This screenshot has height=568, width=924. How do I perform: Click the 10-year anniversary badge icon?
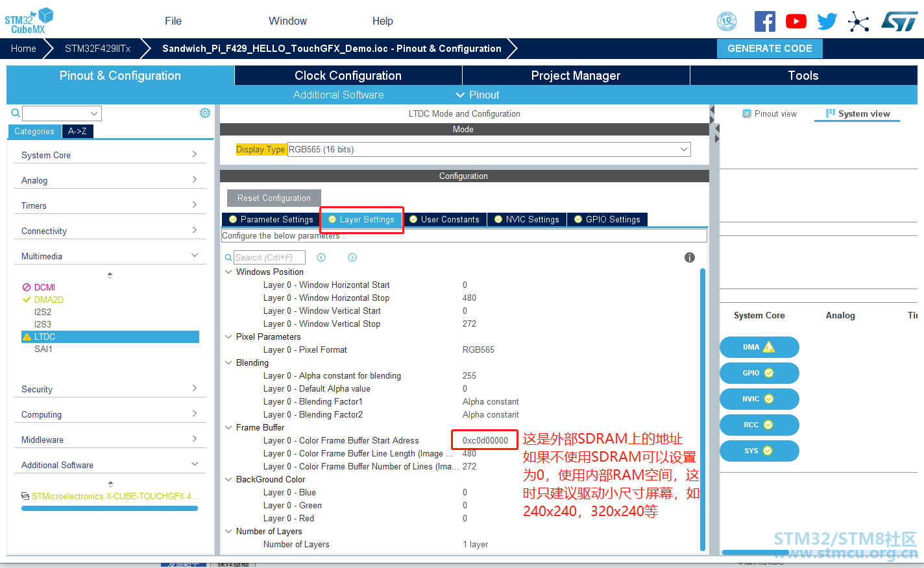point(727,21)
